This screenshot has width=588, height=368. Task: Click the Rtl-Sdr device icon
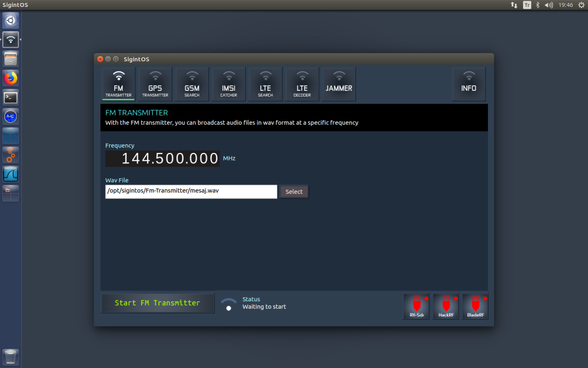tap(417, 306)
